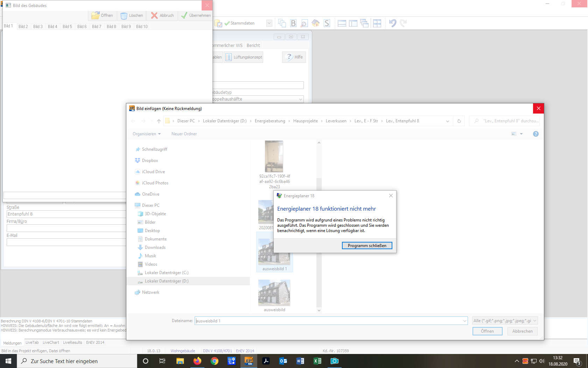Click the Löschen trash button
The image size is (588, 368).
[132, 15]
